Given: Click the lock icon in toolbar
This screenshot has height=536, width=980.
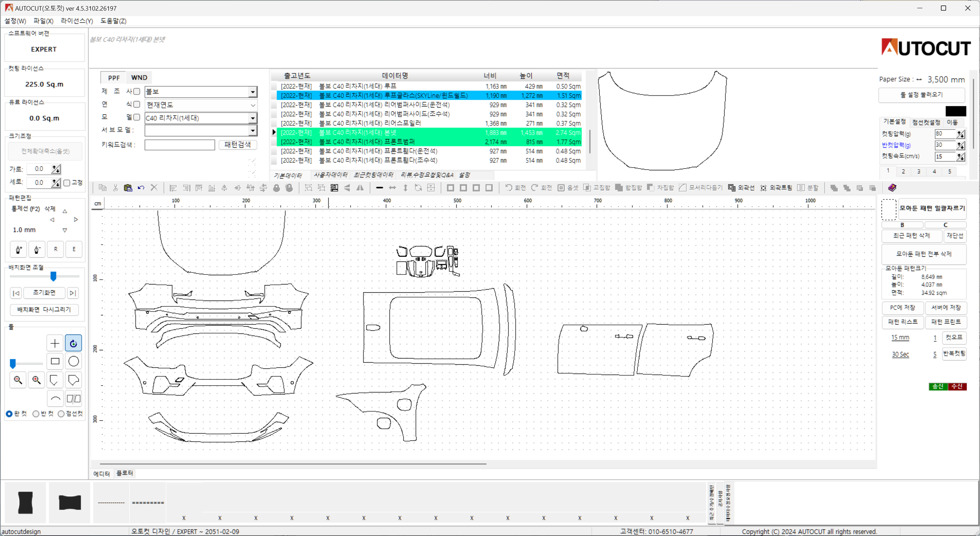Looking at the screenshot, I should click(x=277, y=187).
